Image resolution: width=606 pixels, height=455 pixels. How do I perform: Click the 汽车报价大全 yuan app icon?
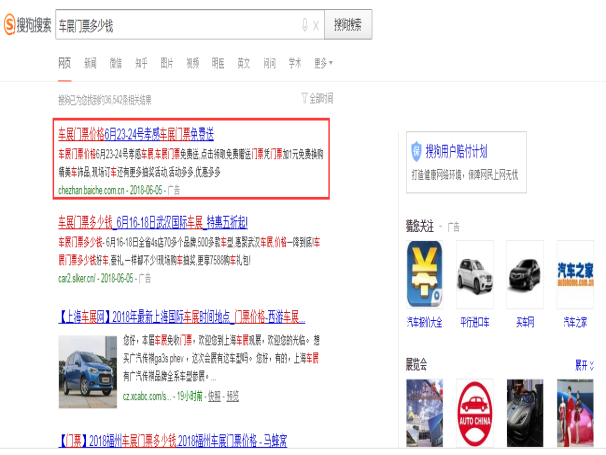425,274
